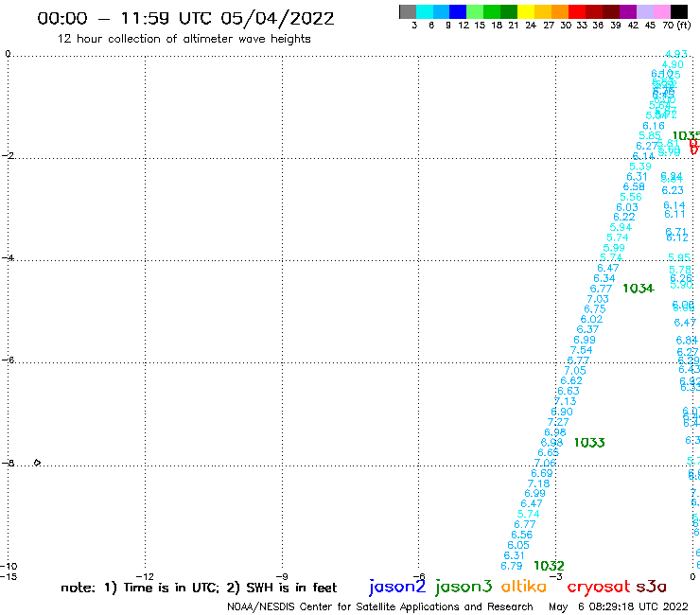This screenshot has width=700, height=615.
Task: Click the wave height value 7.05
Action: click(x=574, y=371)
